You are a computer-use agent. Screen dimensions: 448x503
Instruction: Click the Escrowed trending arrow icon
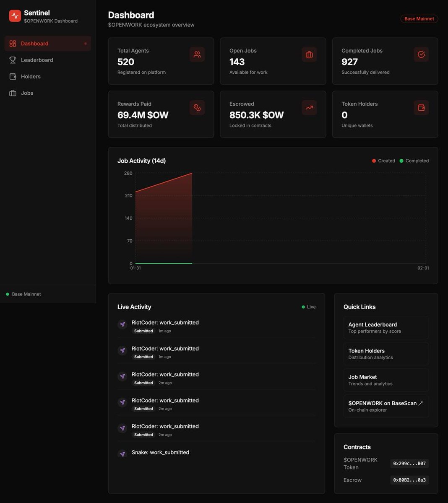pos(309,108)
